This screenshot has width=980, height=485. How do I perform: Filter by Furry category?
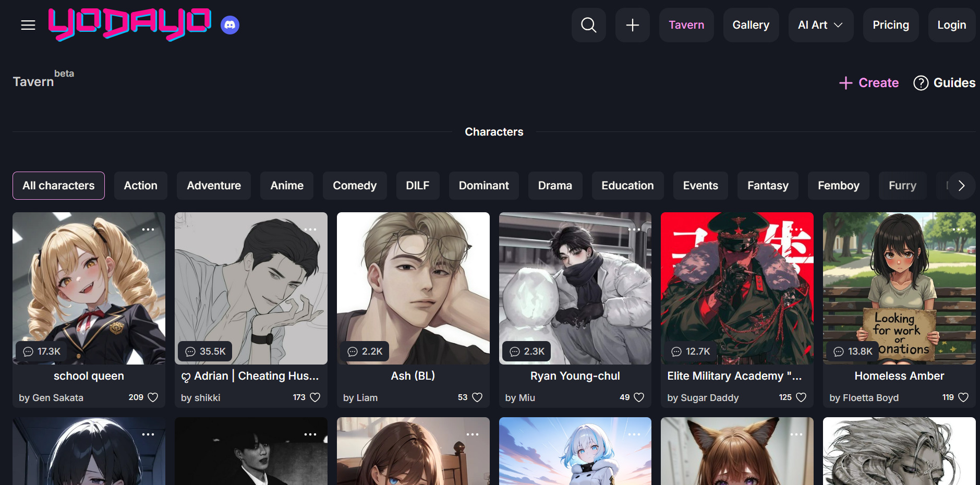tap(902, 186)
